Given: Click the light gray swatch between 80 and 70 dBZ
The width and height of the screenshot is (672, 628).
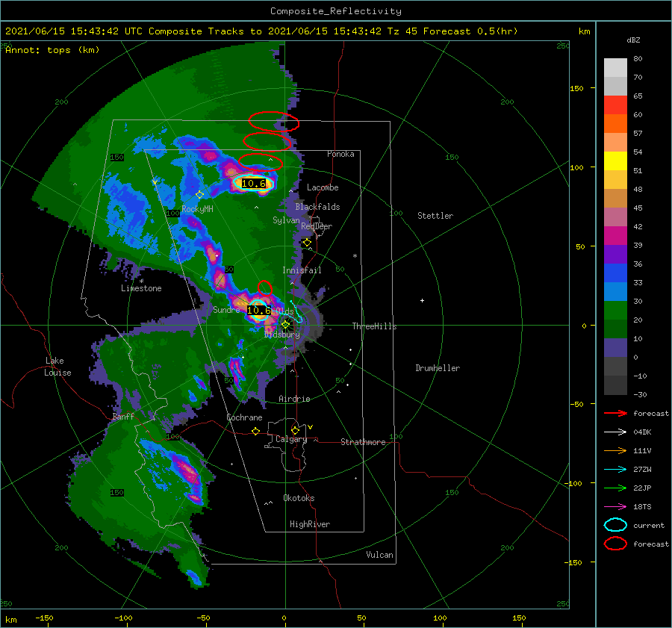Looking at the screenshot, I should (x=615, y=68).
